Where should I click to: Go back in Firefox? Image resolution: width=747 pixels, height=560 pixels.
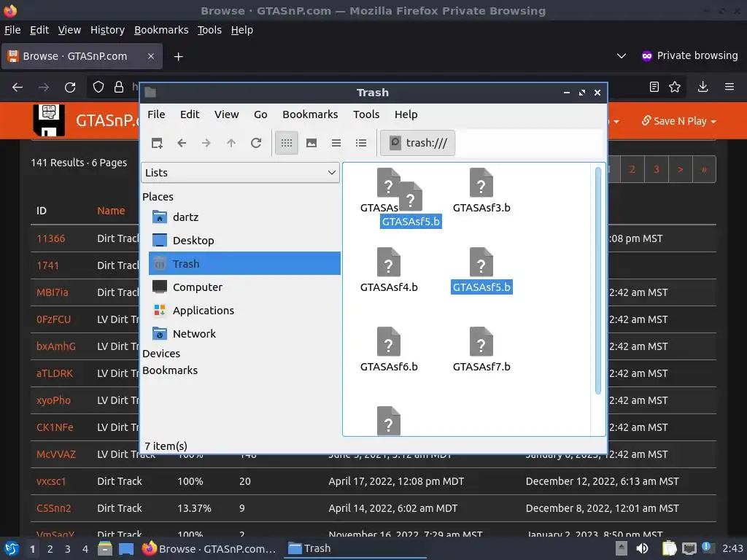click(x=18, y=87)
